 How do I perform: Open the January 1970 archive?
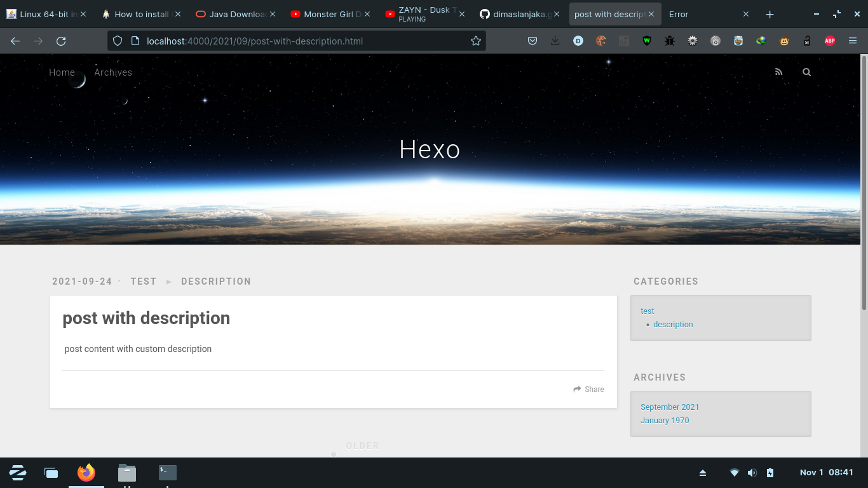(665, 420)
